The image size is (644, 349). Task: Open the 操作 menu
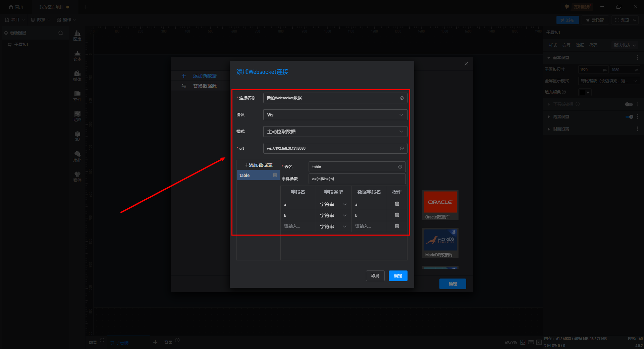coord(66,20)
